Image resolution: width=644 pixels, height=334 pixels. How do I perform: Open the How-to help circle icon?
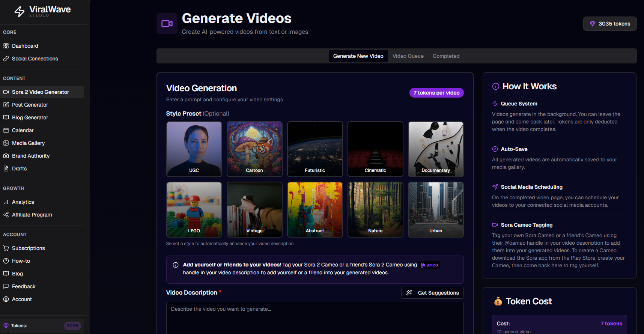(x=6, y=261)
